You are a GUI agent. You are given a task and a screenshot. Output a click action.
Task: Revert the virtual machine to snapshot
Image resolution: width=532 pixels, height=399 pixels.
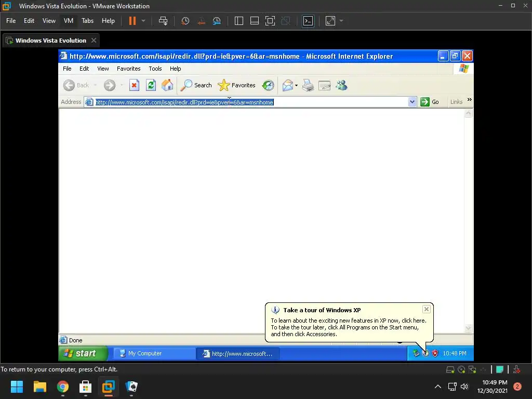(201, 21)
